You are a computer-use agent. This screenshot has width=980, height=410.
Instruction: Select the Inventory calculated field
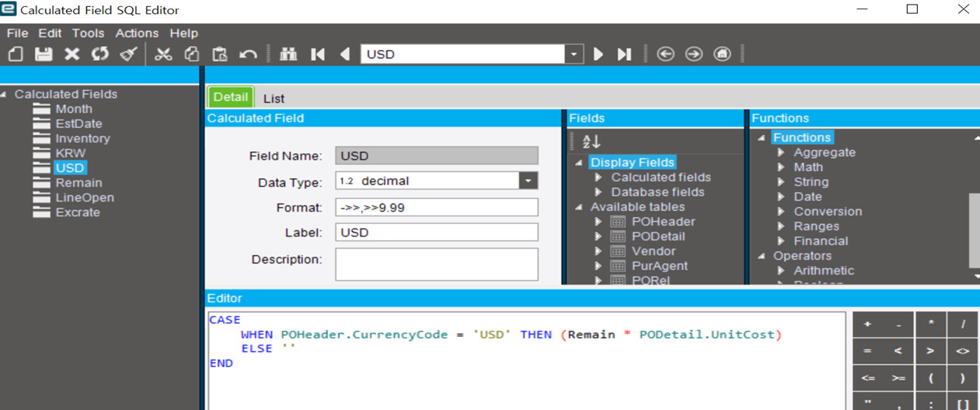click(x=82, y=138)
